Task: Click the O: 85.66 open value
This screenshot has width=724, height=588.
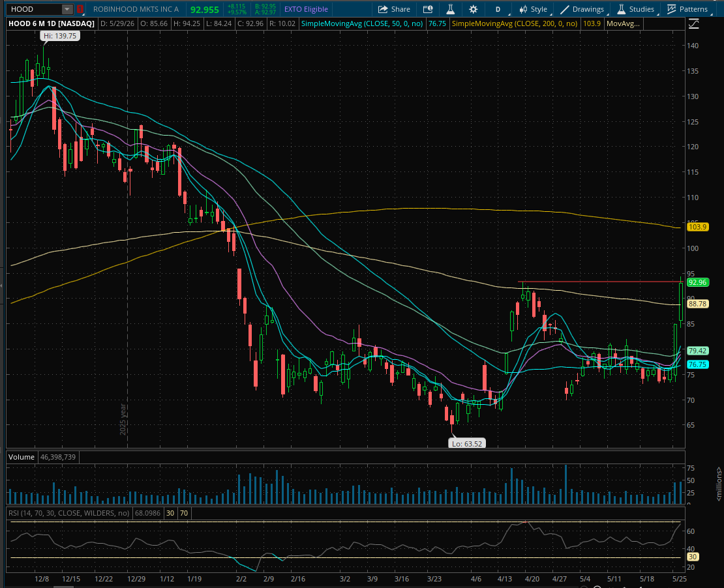Action: click(153, 23)
